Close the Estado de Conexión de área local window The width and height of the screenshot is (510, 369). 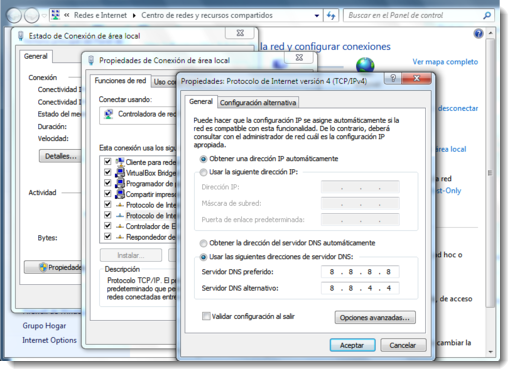[x=240, y=33]
